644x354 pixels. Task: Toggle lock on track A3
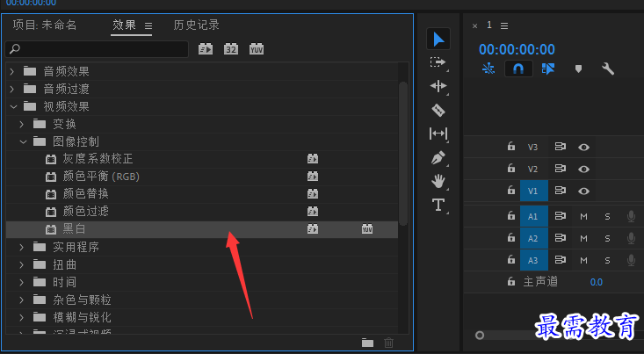tap(511, 259)
